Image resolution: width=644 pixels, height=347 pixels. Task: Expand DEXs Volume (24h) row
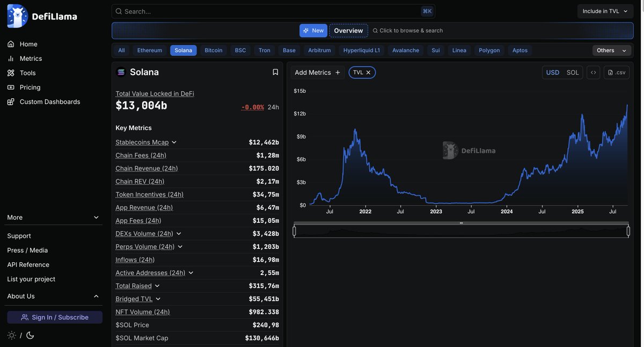click(179, 234)
